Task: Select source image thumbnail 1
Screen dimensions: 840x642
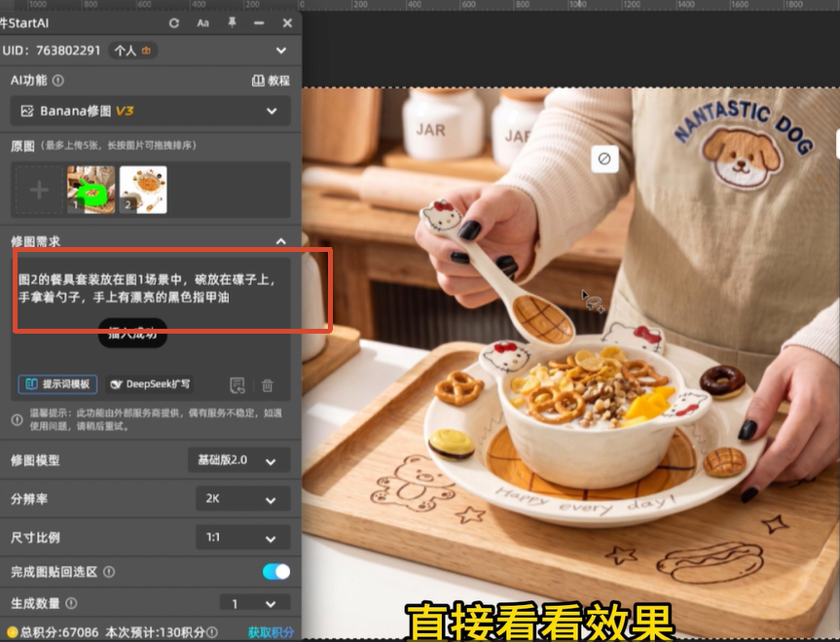Action: tap(91, 190)
